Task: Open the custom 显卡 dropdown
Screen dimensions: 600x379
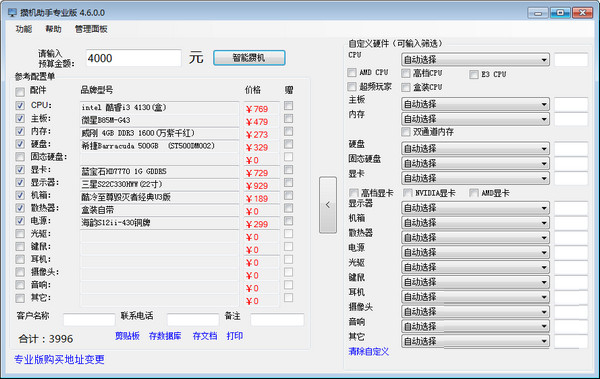Action: [x=475, y=178]
